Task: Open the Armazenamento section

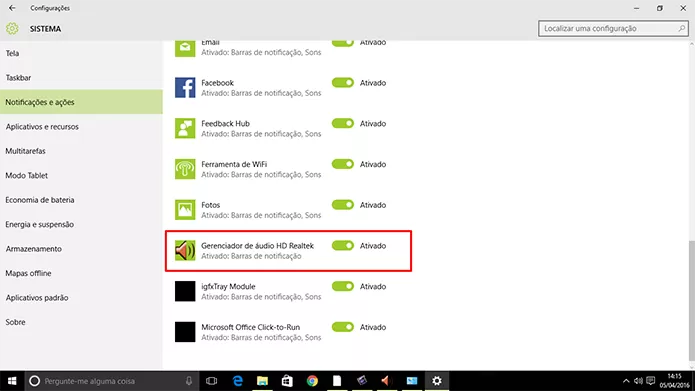Action: point(81,249)
